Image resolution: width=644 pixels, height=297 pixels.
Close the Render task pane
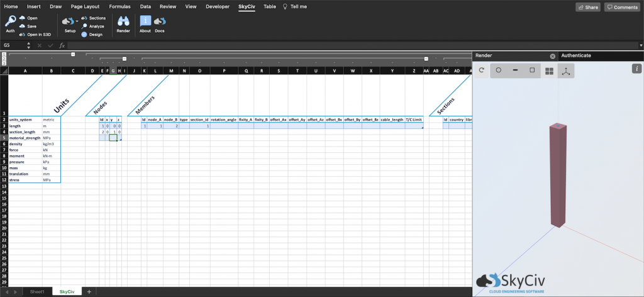click(553, 56)
